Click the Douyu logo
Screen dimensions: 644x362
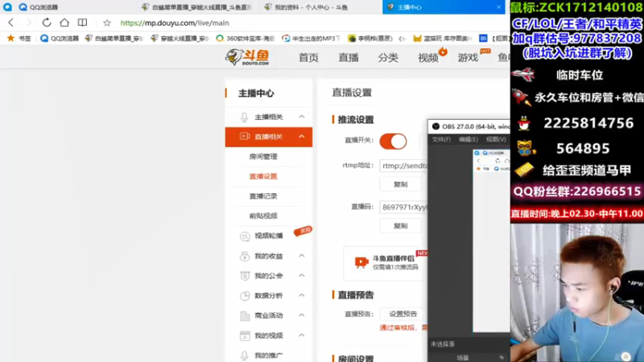click(x=248, y=57)
